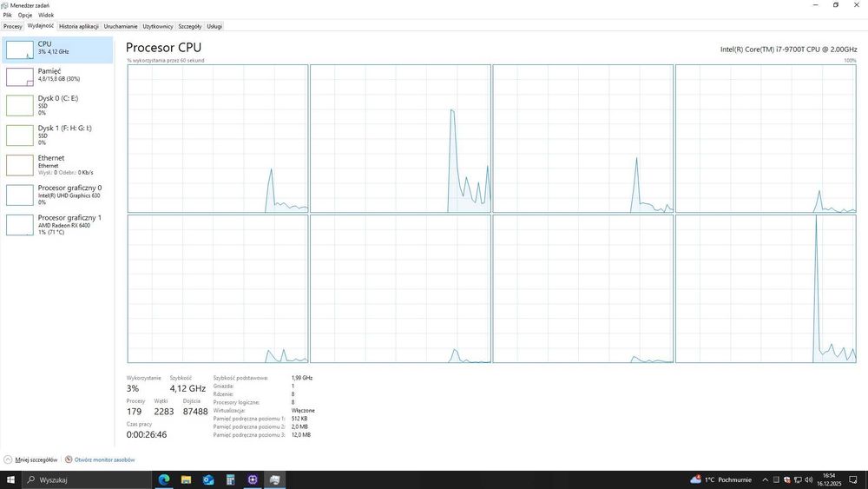
Task: Select Dysk 1 (F: H: G: I:) entry
Action: [57, 135]
